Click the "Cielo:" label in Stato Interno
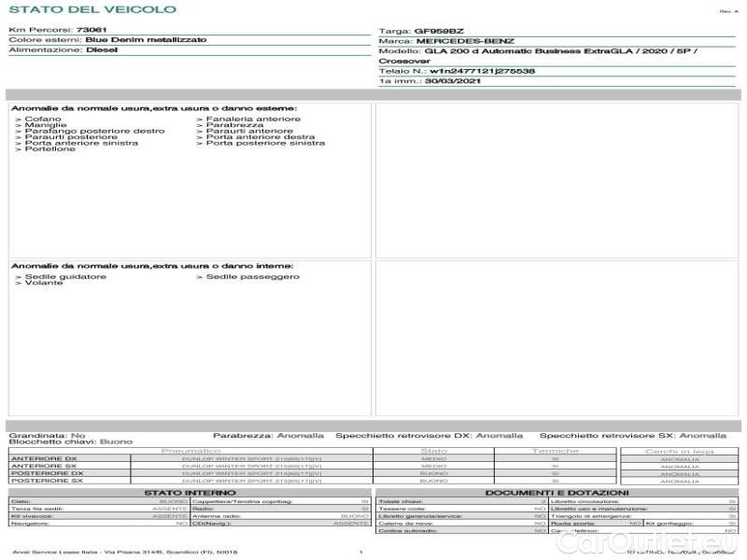This screenshot has width=747, height=560. coord(21,501)
